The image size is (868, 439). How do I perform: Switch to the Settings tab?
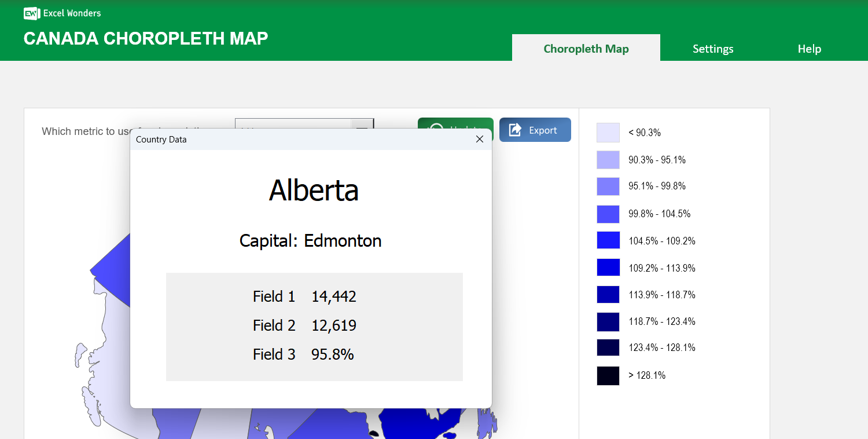(x=712, y=49)
